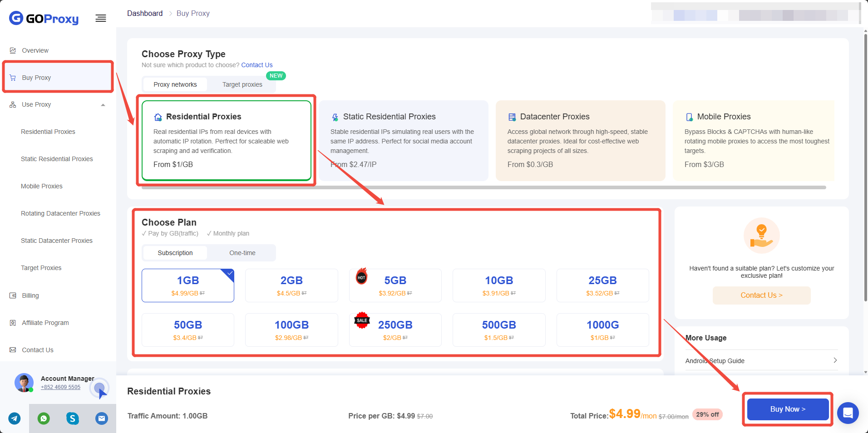Select the 1000G plan option
The width and height of the screenshot is (868, 433).
tap(602, 330)
